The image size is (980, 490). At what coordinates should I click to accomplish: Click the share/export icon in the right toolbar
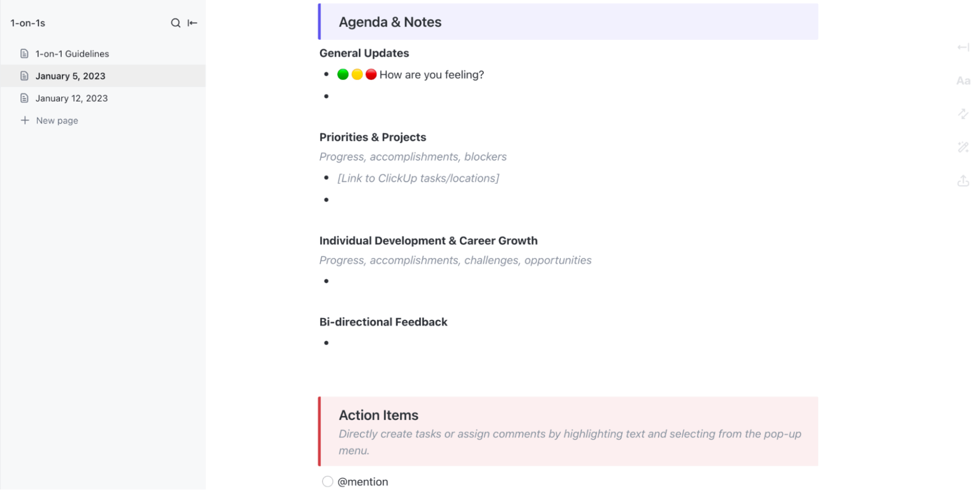coord(964,181)
